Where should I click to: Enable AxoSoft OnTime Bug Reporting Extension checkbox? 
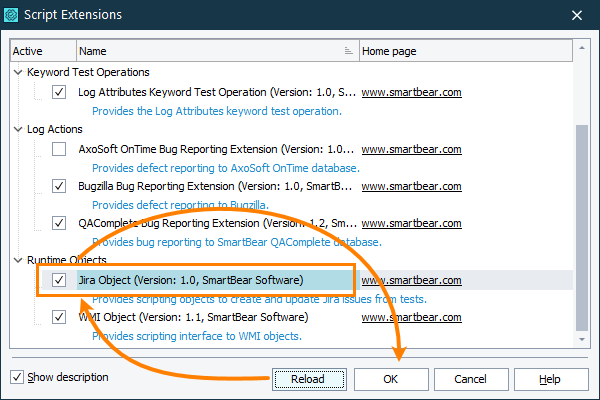59,149
